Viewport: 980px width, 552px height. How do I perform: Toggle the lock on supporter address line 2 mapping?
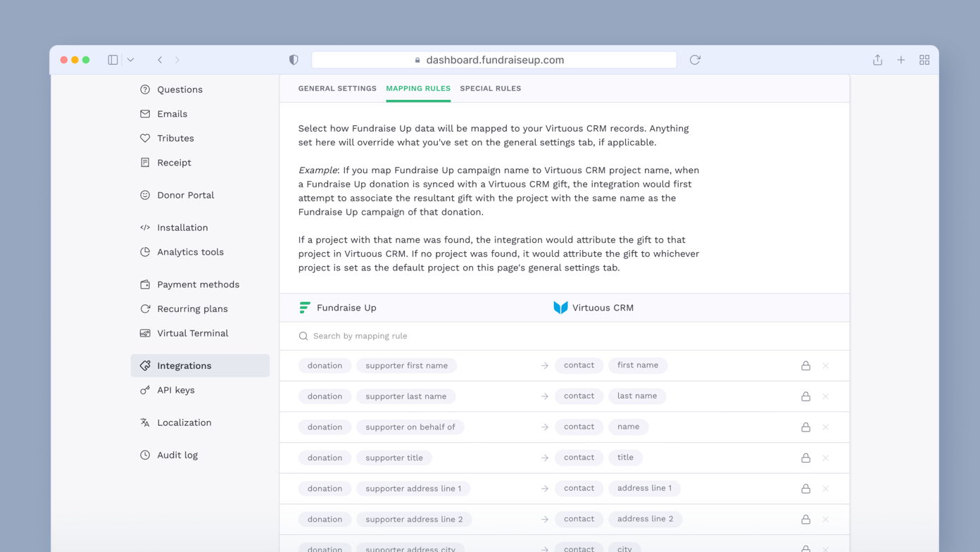[x=805, y=519]
